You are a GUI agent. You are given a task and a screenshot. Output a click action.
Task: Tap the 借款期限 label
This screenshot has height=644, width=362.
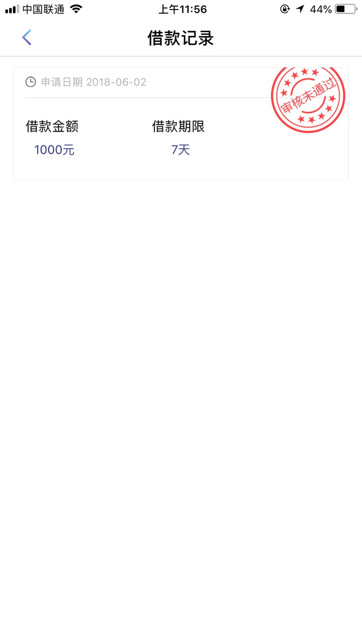[x=178, y=126]
